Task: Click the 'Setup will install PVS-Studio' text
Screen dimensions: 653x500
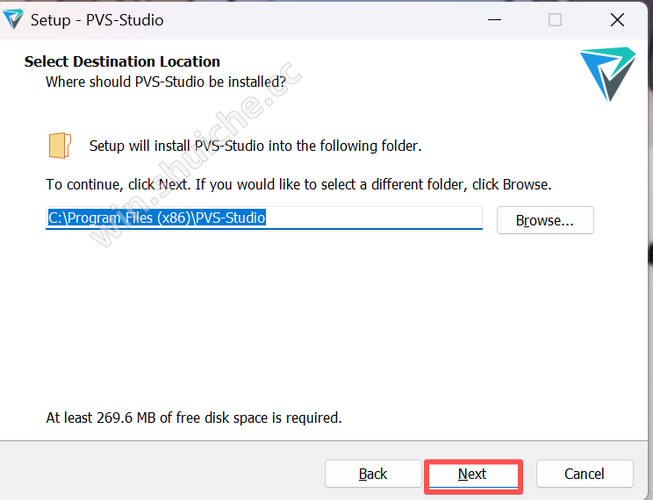Action: click(x=255, y=146)
